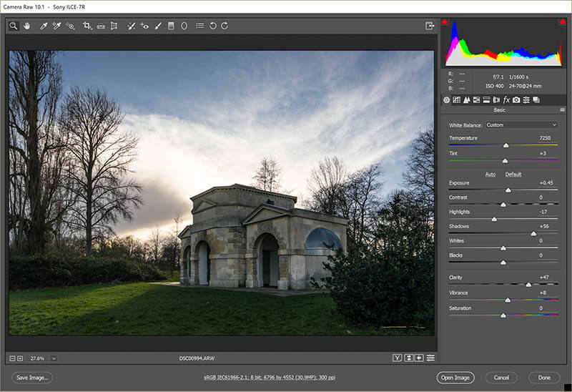Click the Contrast slider handle
572x392 pixels.
(503, 205)
